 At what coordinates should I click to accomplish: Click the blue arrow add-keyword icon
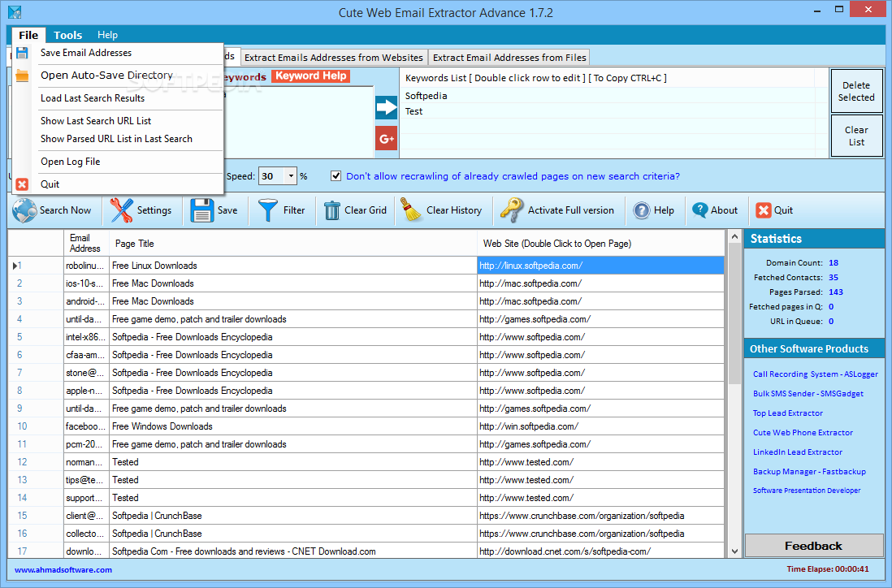point(386,107)
